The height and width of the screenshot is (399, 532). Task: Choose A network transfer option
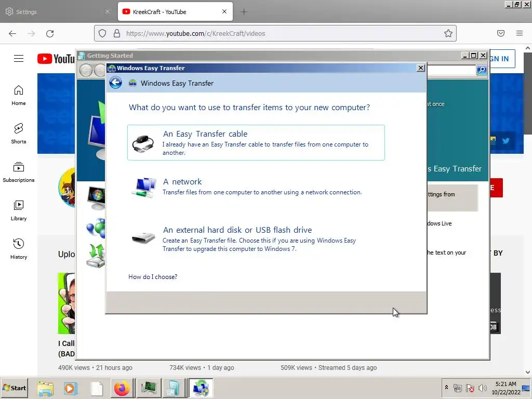[256, 187]
